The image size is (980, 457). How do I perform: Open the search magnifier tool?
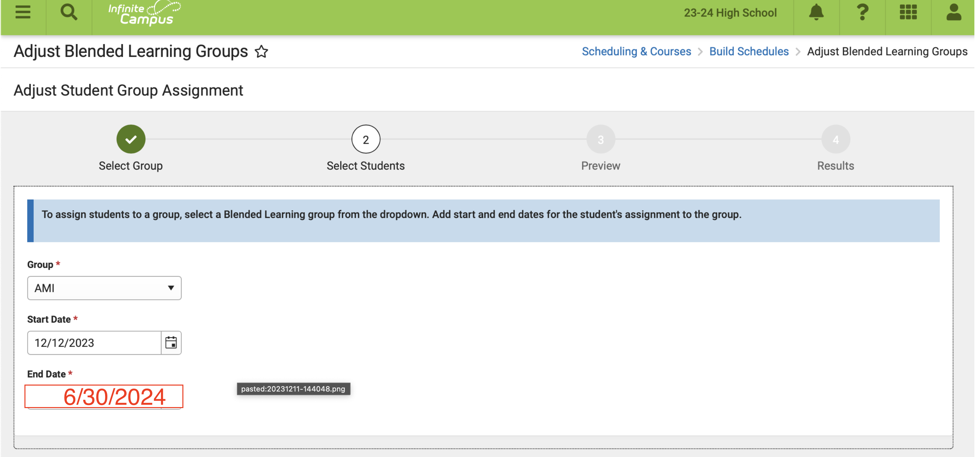pyautogui.click(x=69, y=13)
